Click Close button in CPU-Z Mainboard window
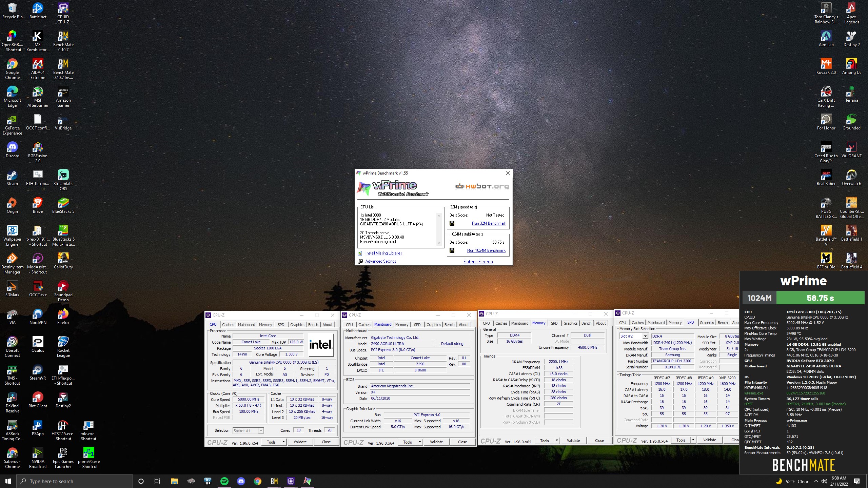 462,442
